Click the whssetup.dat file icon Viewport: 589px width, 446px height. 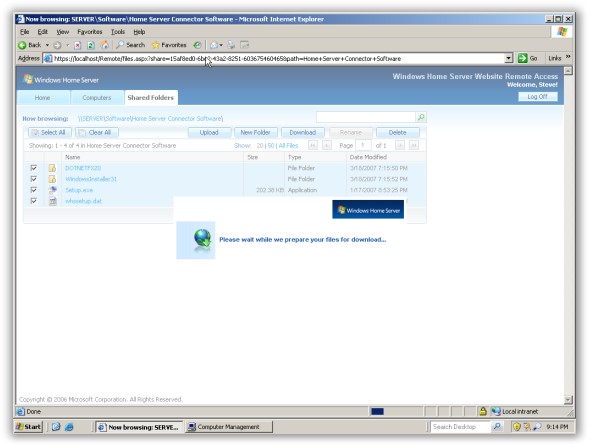click(x=53, y=201)
